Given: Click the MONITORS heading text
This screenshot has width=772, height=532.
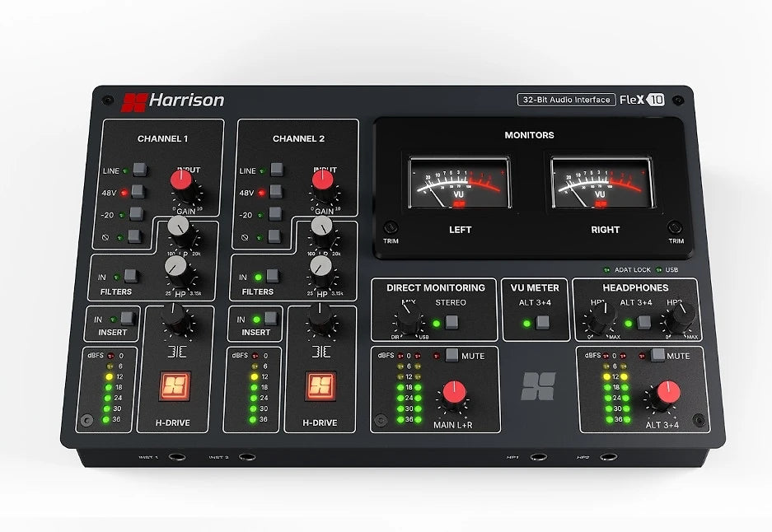Looking at the screenshot, I should [529, 135].
